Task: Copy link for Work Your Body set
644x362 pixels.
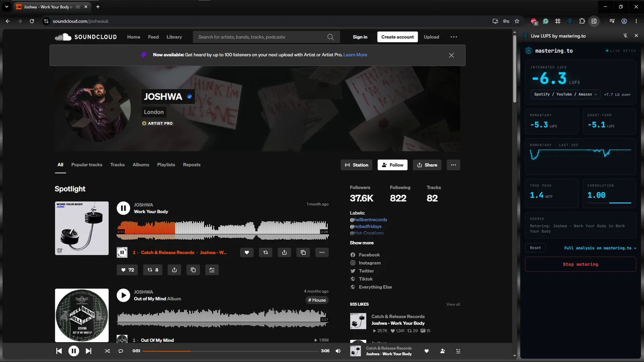Action: (x=193, y=270)
